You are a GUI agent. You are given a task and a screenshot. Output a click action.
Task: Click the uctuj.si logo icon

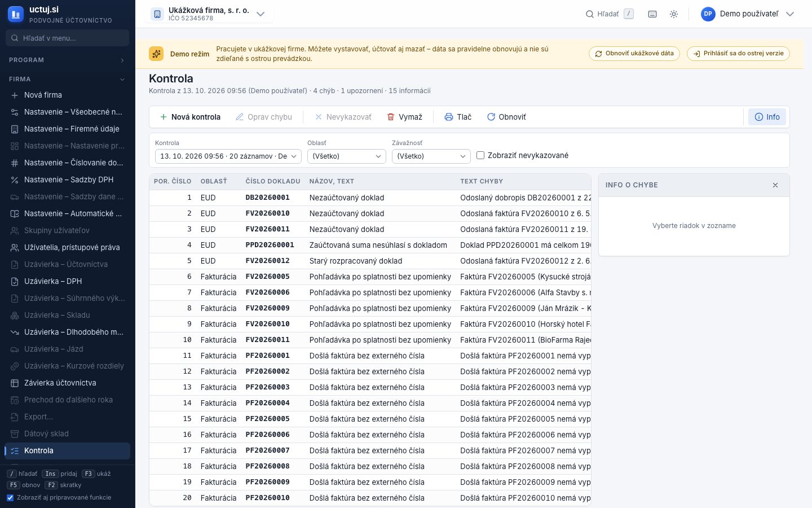[16, 14]
